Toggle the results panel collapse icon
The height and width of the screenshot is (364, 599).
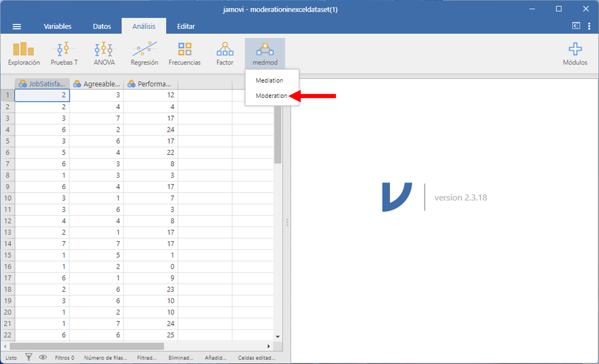tap(576, 26)
